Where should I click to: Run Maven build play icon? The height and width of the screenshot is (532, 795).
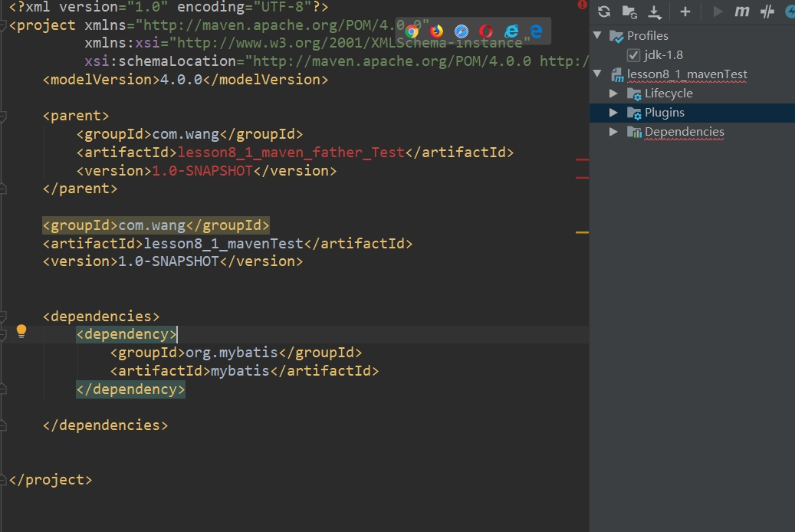pos(717,11)
